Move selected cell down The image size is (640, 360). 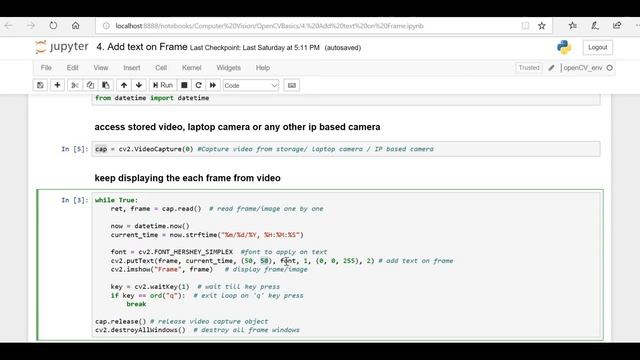pyautogui.click(x=139, y=85)
